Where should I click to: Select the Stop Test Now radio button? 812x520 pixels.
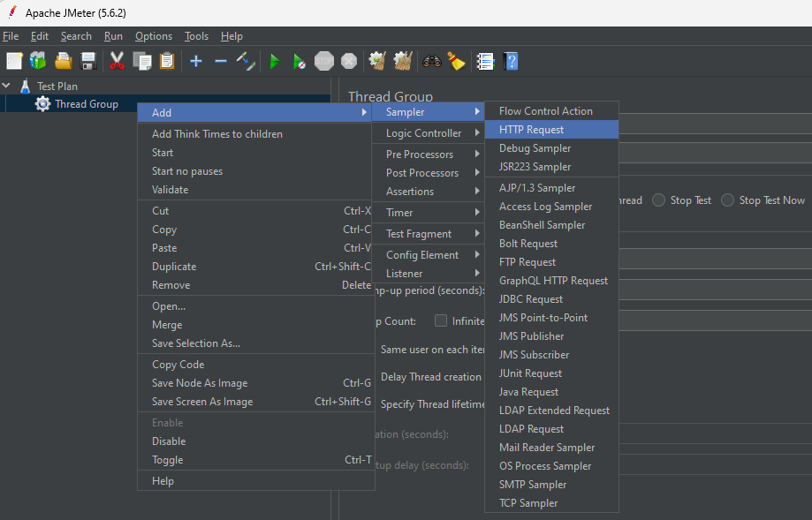(x=727, y=200)
